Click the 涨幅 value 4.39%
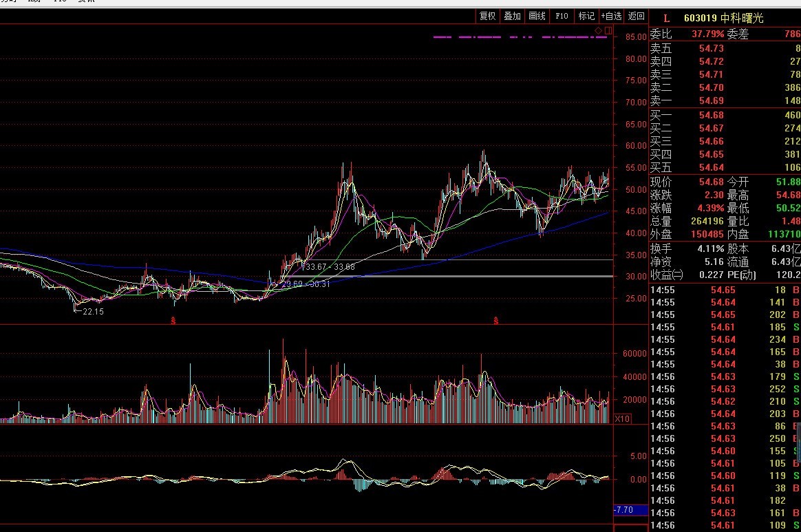This screenshot has width=801, height=532. point(711,209)
